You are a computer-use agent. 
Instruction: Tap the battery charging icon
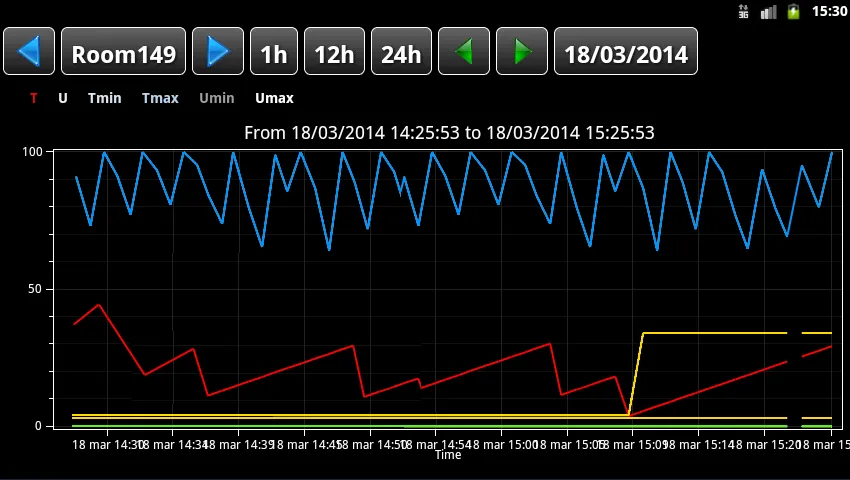(x=794, y=11)
